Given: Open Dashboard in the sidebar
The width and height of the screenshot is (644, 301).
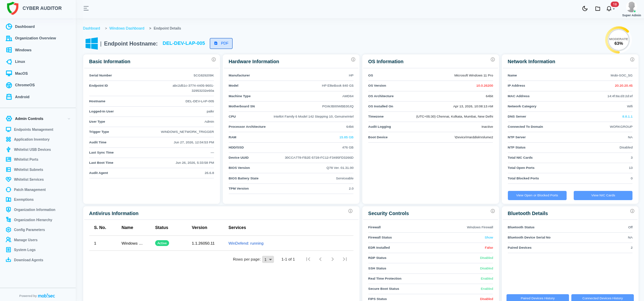Looking at the screenshot, I should point(25,26).
